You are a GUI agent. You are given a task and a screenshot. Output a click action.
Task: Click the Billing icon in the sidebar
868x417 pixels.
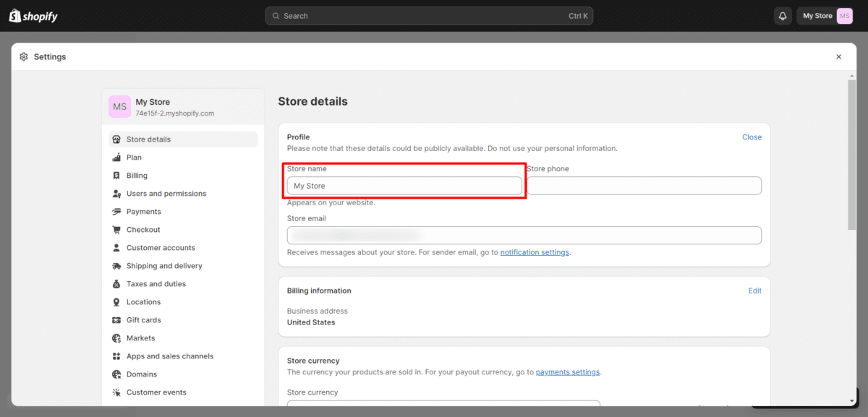coord(117,175)
